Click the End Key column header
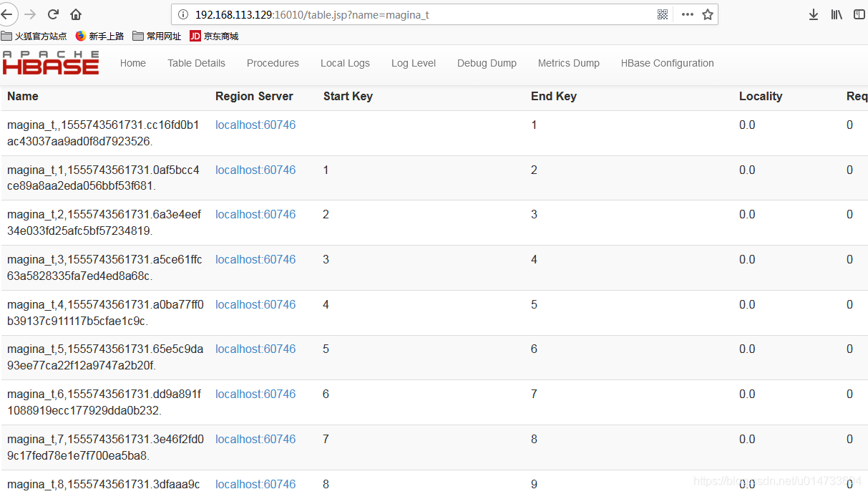 (554, 96)
